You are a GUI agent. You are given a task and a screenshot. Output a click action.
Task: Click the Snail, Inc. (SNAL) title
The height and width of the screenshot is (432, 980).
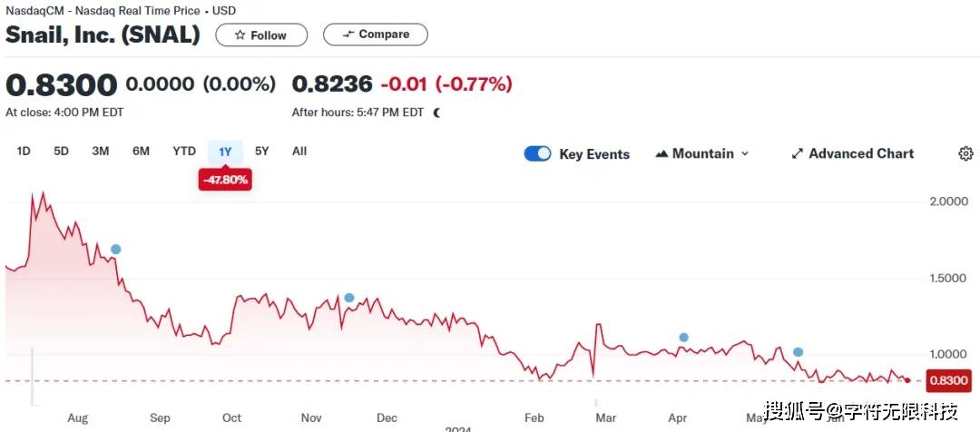coord(103,34)
